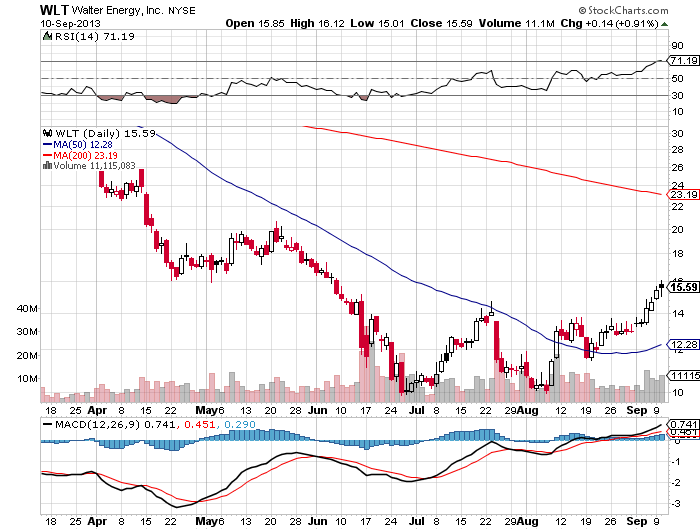Click the Sep label on the MACD axis
Viewport: 700px width, 530px height.
click(637, 521)
